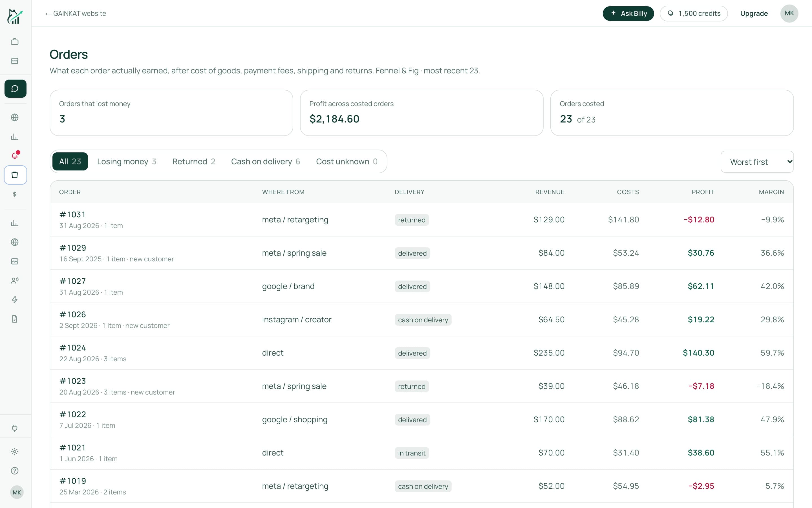
Task: Click the -$2.95 profit for #1019
Action: point(701,486)
